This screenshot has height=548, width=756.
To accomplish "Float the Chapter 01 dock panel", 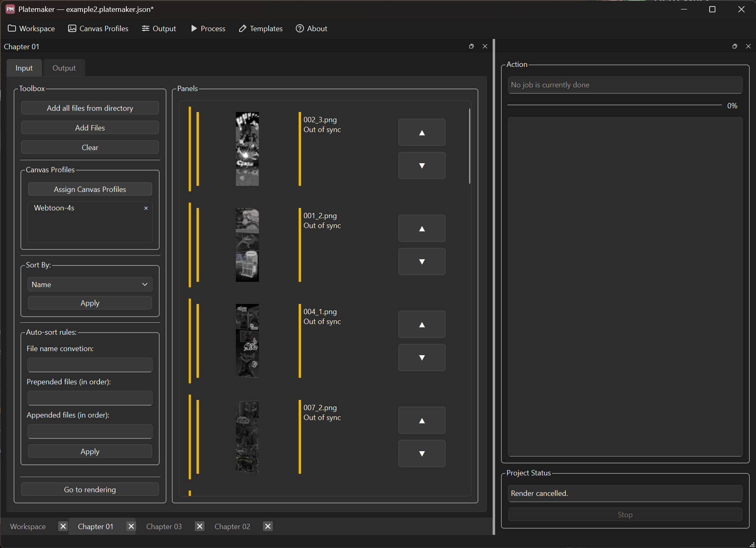I will tap(471, 46).
